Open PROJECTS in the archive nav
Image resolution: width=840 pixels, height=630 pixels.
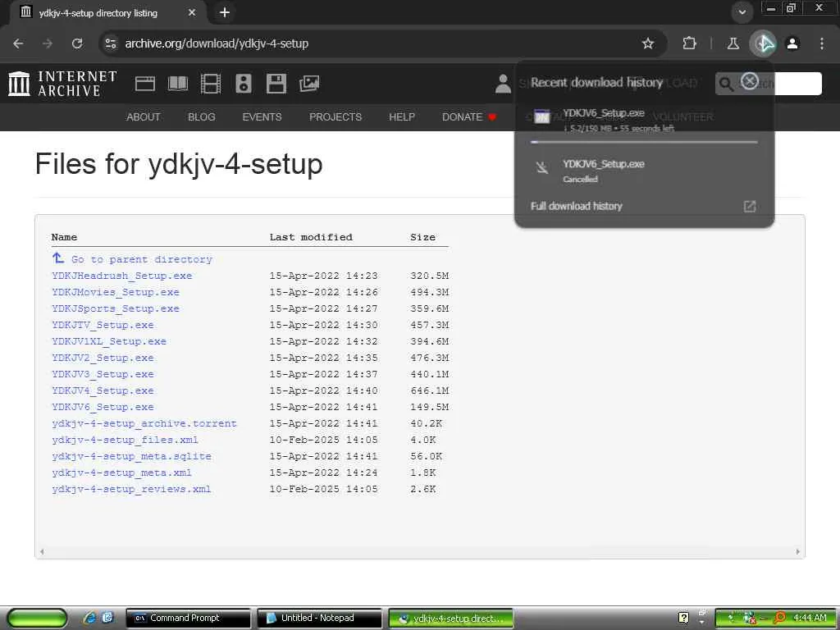coord(336,116)
